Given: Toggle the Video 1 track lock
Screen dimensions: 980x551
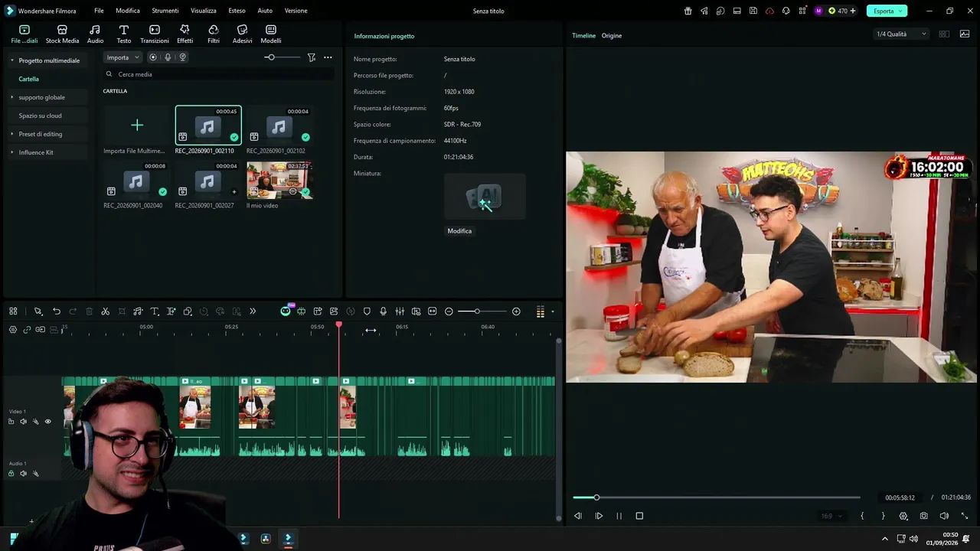Looking at the screenshot, I should click(x=11, y=422).
